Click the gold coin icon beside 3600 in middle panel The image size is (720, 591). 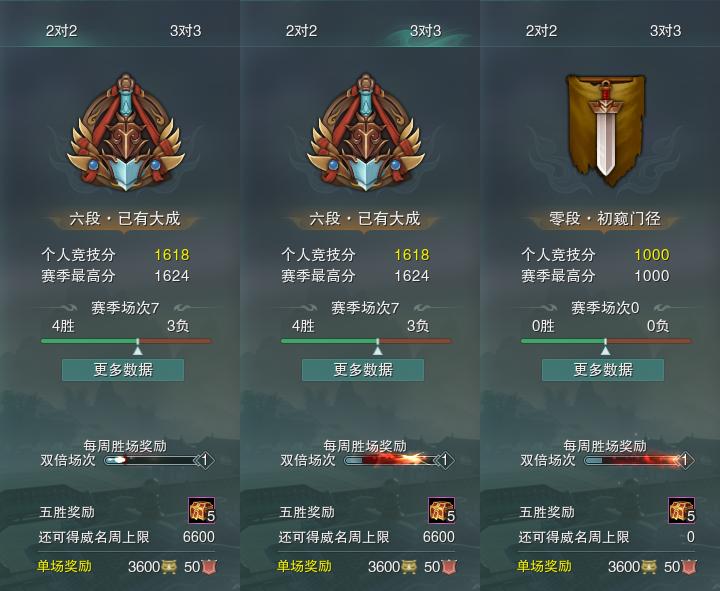pyautogui.click(x=410, y=567)
